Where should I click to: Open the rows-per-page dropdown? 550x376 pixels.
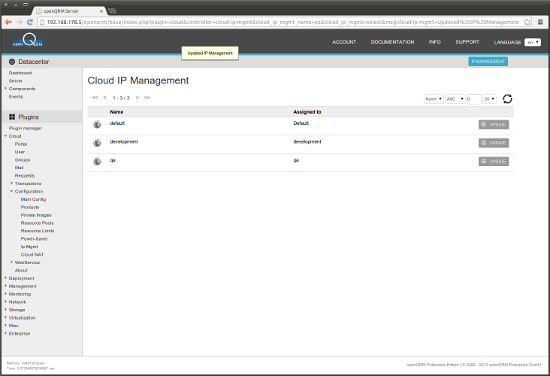pyautogui.click(x=489, y=99)
